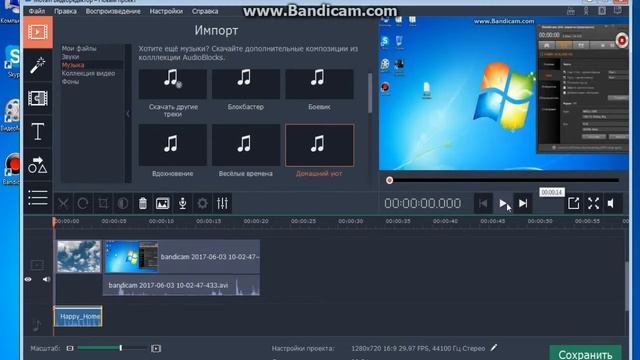Enter fullscreen preview mode
Viewport: 640px width, 360px height.
pyautogui.click(x=593, y=203)
